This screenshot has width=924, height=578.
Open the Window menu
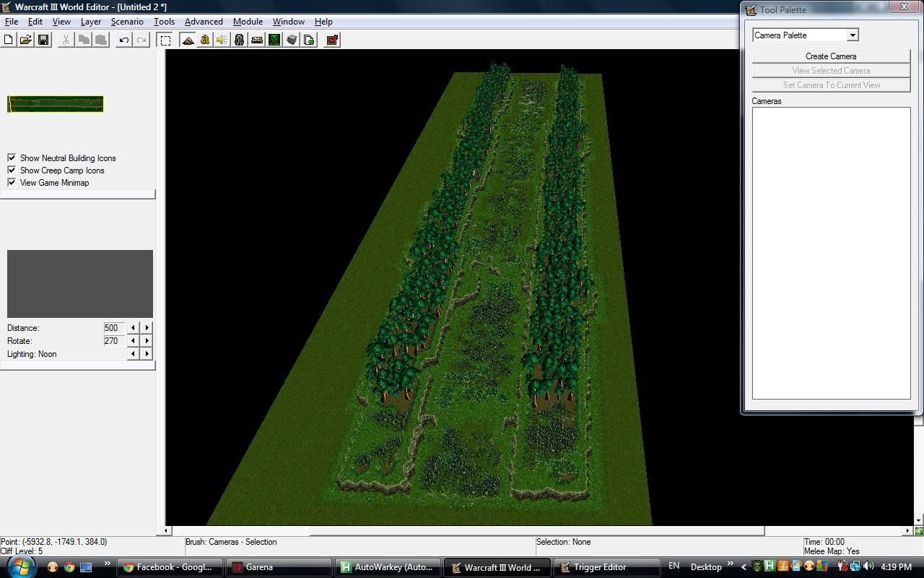tap(288, 22)
